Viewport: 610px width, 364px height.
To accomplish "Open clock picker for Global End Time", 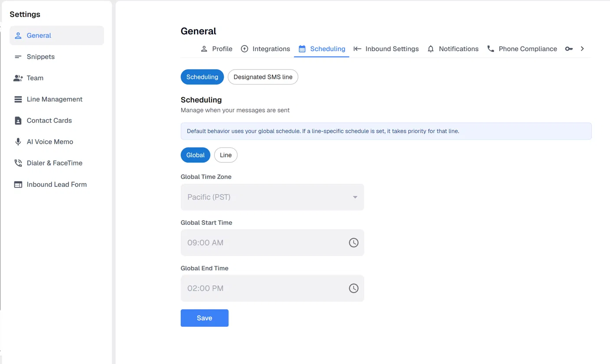I will [354, 288].
